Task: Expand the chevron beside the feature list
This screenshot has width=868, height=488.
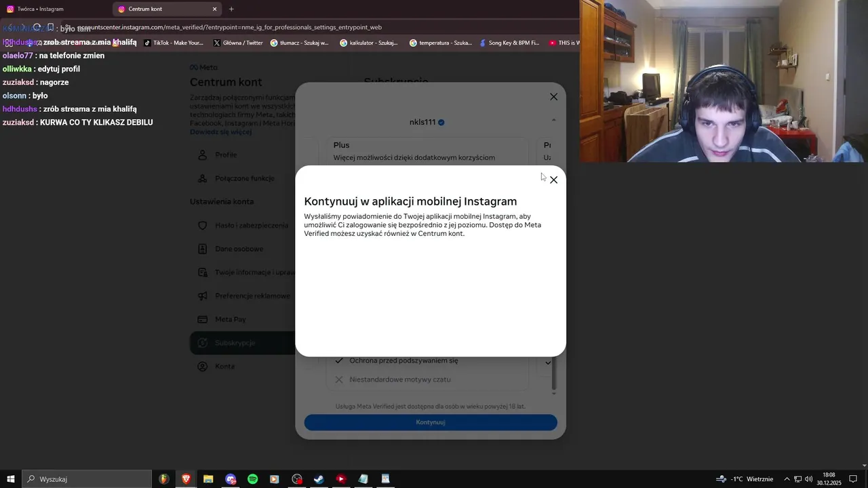Action: click(548, 363)
